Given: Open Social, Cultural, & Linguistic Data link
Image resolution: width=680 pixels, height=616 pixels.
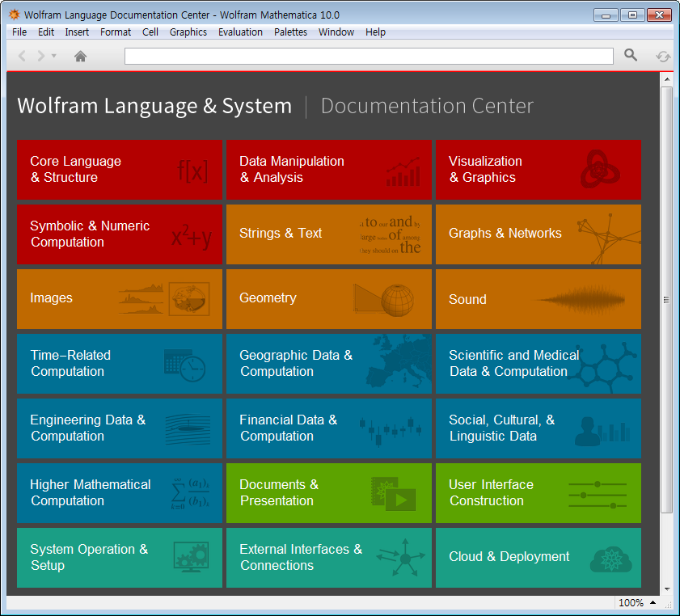Looking at the screenshot, I should tap(502, 428).
